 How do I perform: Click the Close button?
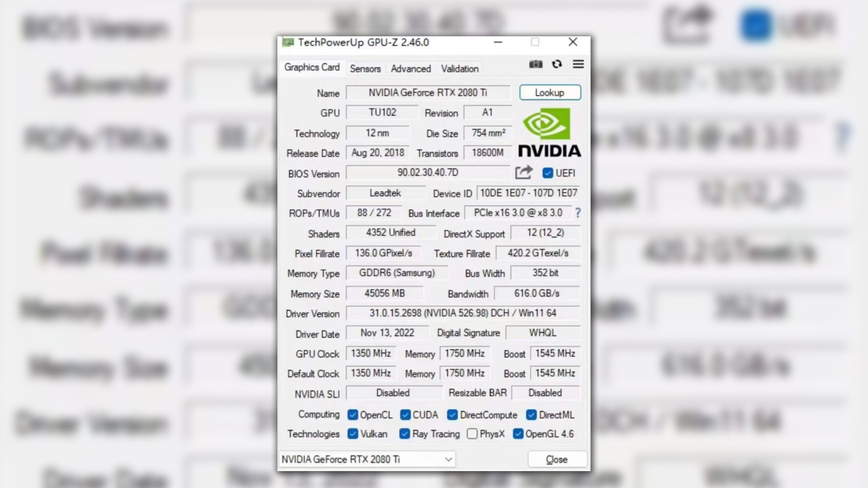[557, 459]
